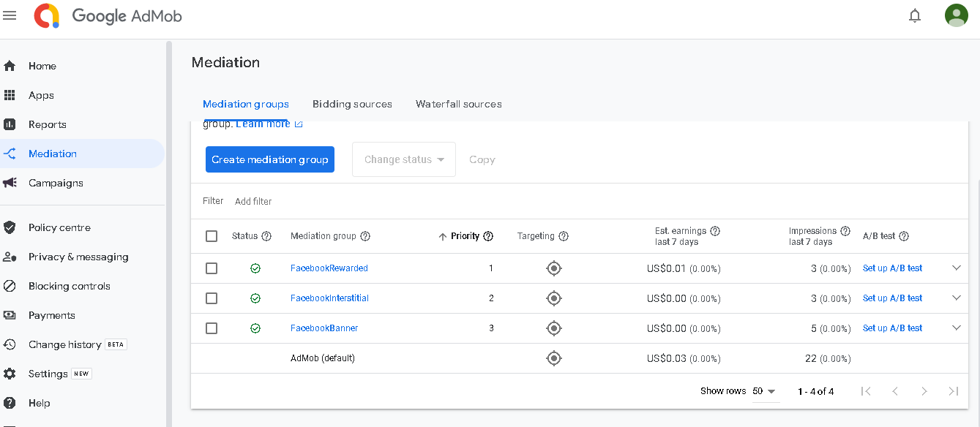Open the hamburger navigation menu
The height and width of the screenshot is (427, 980).
click(x=10, y=15)
